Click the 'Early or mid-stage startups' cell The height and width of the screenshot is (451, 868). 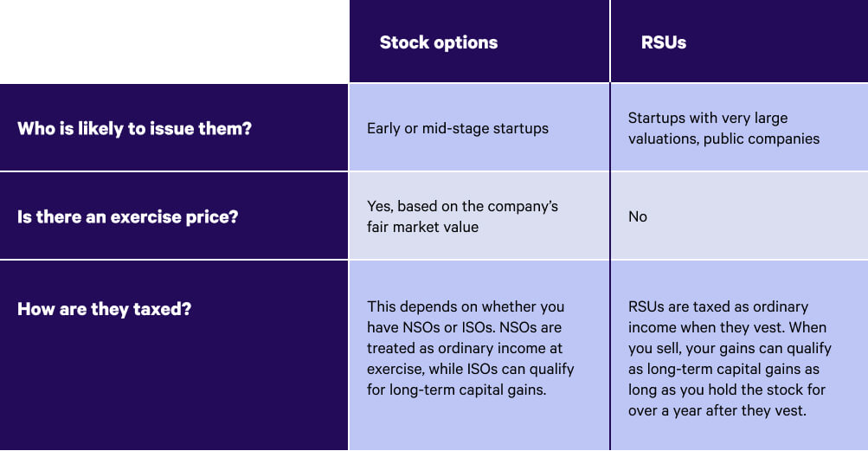pos(458,128)
